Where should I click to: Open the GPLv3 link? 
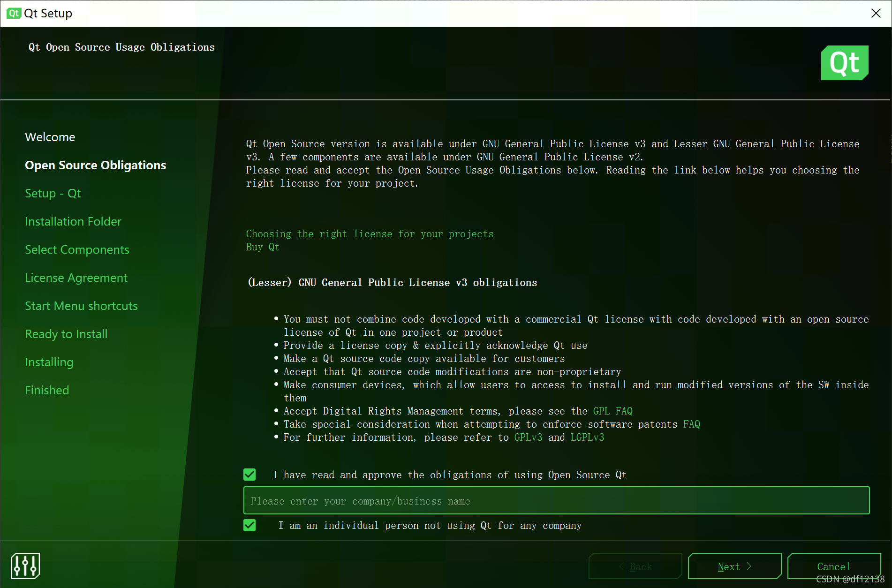click(x=529, y=437)
